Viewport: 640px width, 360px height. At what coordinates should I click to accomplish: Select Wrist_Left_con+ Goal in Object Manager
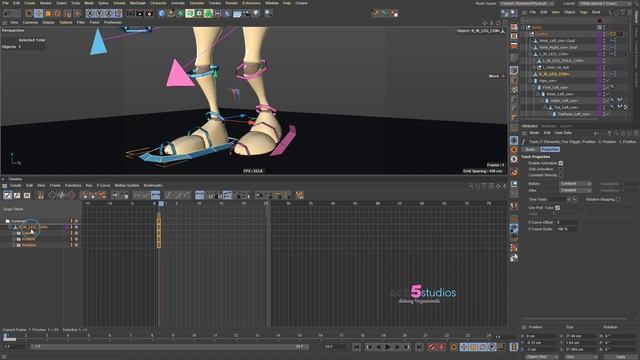coord(557,41)
